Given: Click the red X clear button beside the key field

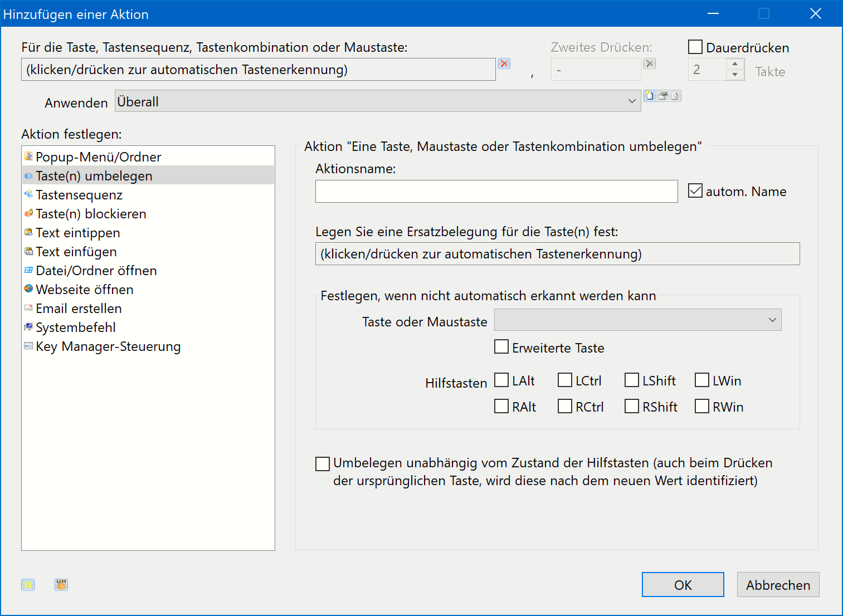Looking at the screenshot, I should (504, 63).
